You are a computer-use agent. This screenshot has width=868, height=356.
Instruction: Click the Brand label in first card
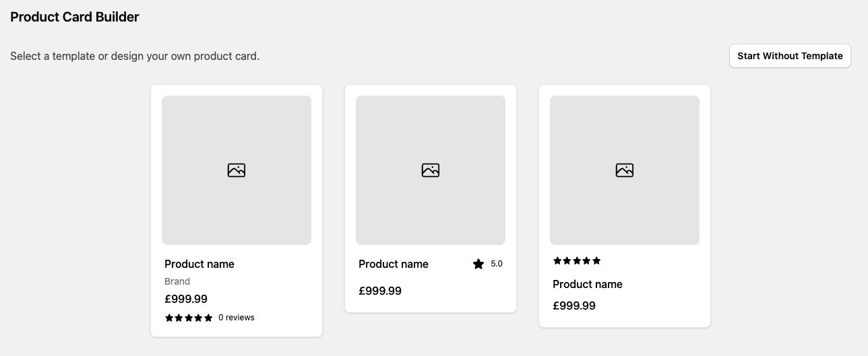click(x=177, y=281)
